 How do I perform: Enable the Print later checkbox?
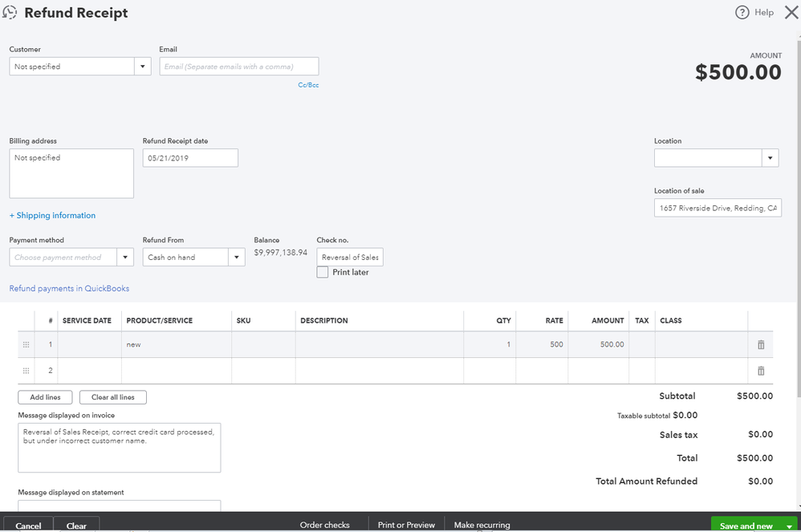pos(323,273)
